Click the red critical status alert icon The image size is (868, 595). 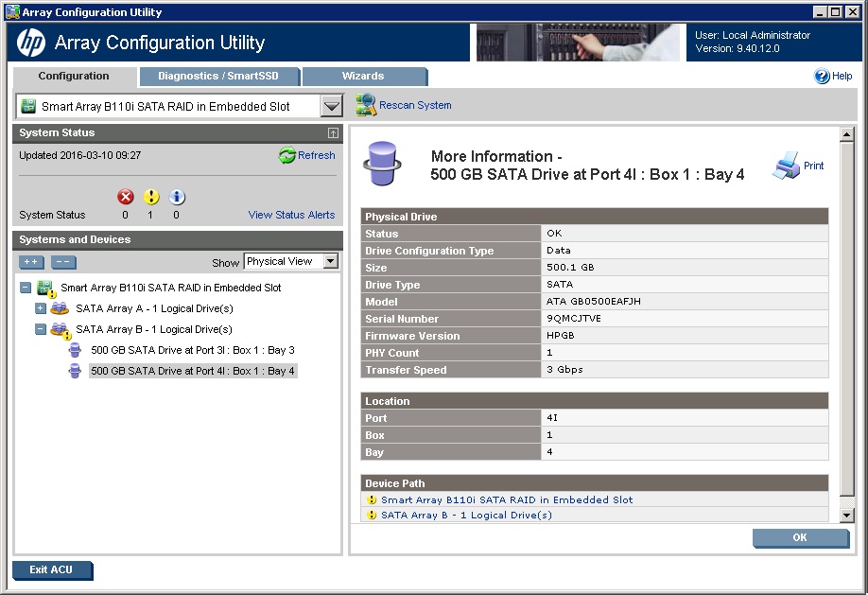point(126,197)
